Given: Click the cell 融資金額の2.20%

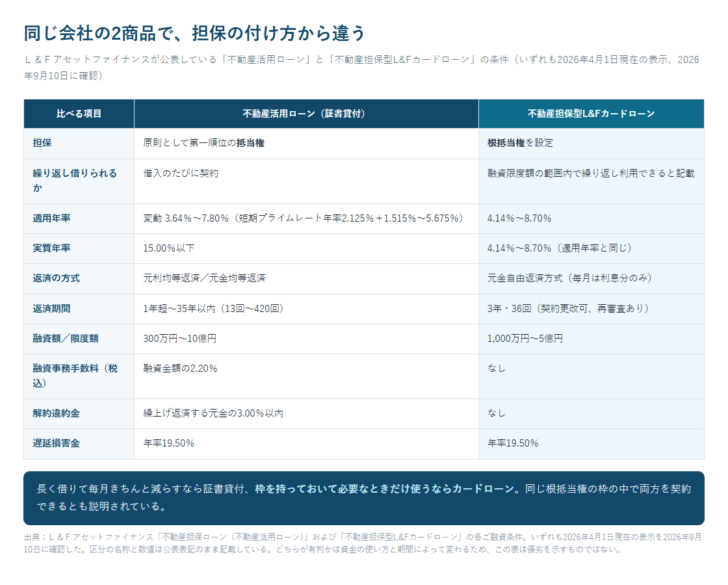Looking at the screenshot, I should (306, 376).
